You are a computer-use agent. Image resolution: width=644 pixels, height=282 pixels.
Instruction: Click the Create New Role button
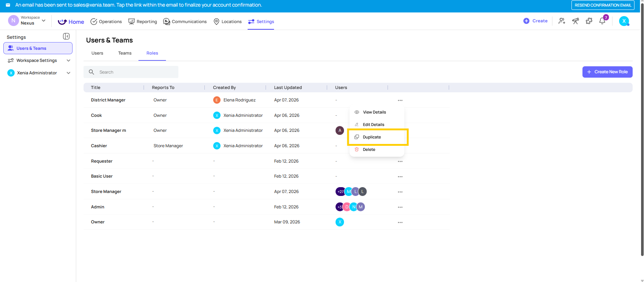click(x=607, y=72)
